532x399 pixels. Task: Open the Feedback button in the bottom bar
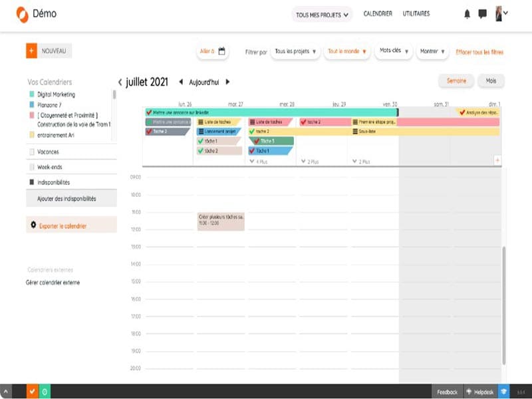(447, 392)
